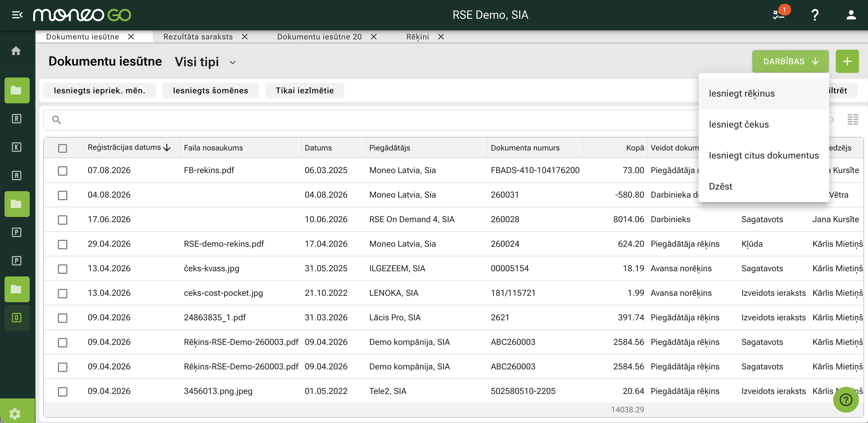
Task: Click the Moneo GO logo
Action: point(82,15)
